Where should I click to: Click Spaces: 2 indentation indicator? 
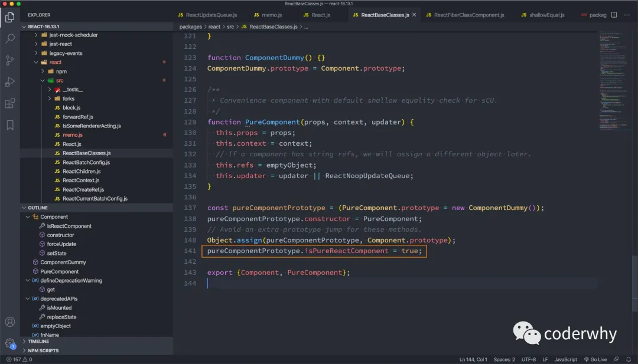tap(504, 359)
